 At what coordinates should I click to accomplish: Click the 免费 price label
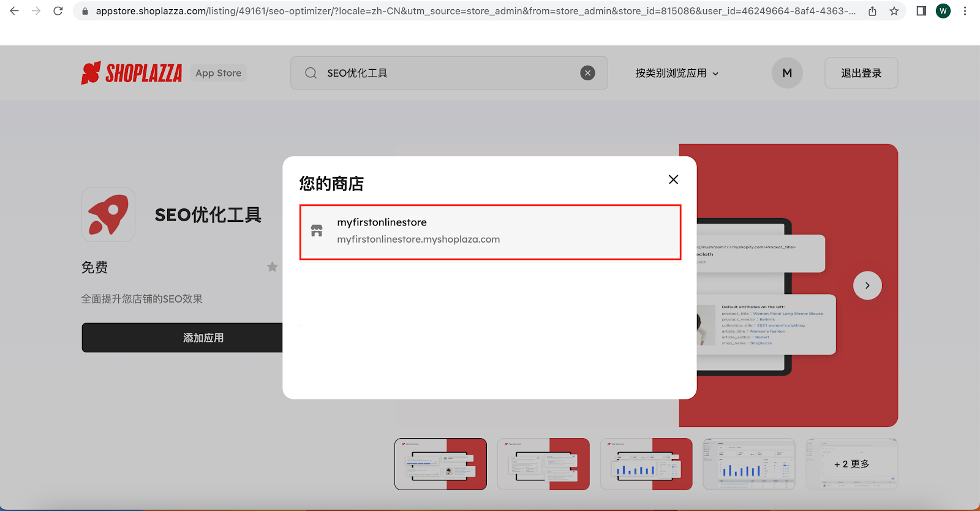point(95,267)
